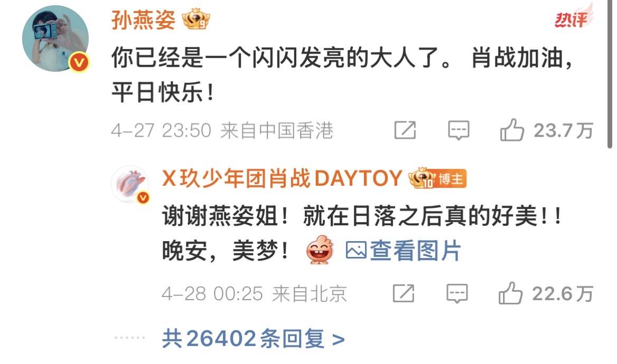
Task: Open 孙燕姿's profile avatar
Action: [x=55, y=39]
